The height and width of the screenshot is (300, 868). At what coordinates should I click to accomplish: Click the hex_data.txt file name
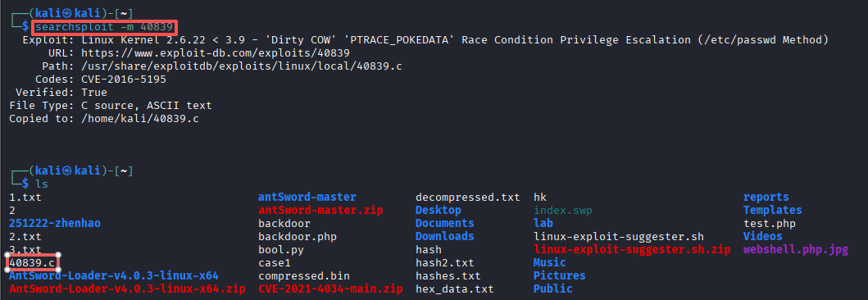coord(454,289)
